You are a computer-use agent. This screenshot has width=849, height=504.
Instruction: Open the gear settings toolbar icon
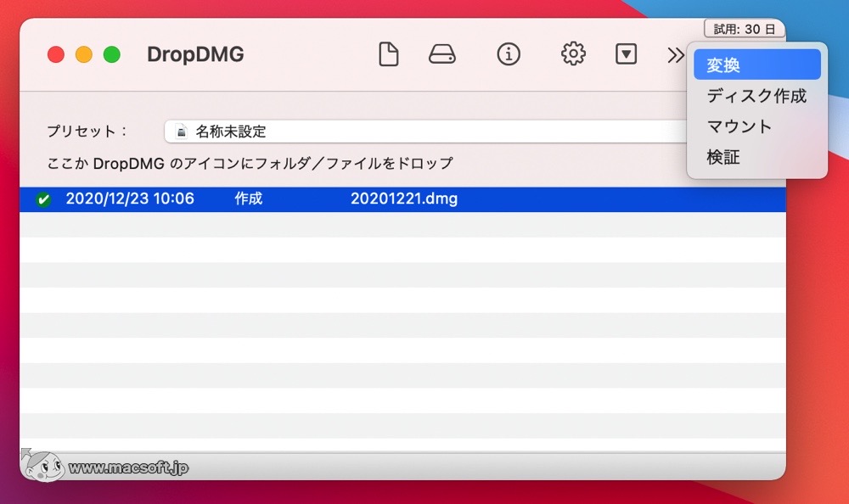click(573, 54)
